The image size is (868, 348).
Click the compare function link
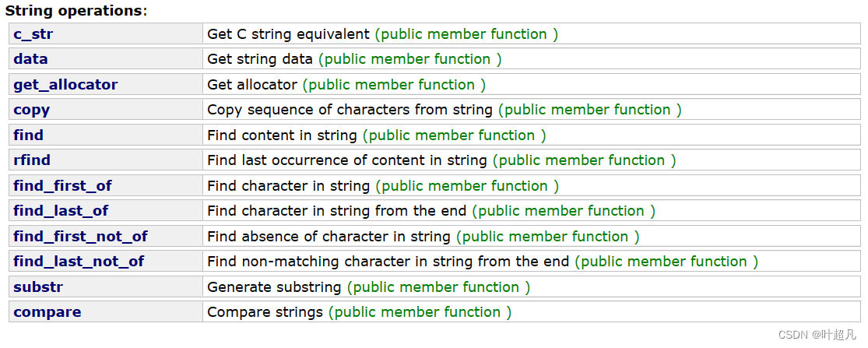click(47, 312)
